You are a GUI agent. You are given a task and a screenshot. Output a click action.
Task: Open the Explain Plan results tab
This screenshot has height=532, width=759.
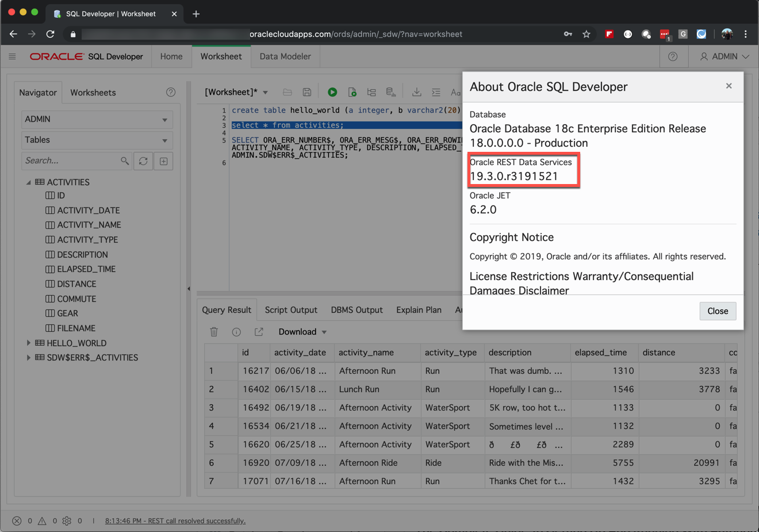coord(419,310)
